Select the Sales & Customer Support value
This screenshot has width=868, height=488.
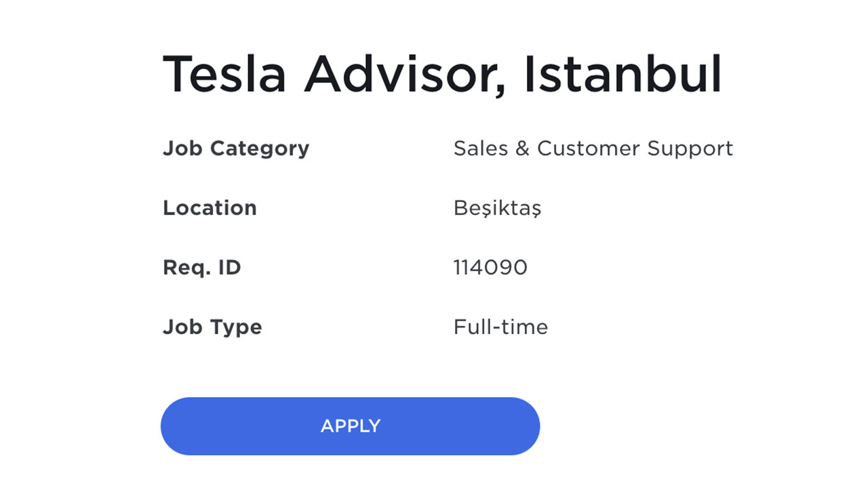pyautogui.click(x=593, y=148)
